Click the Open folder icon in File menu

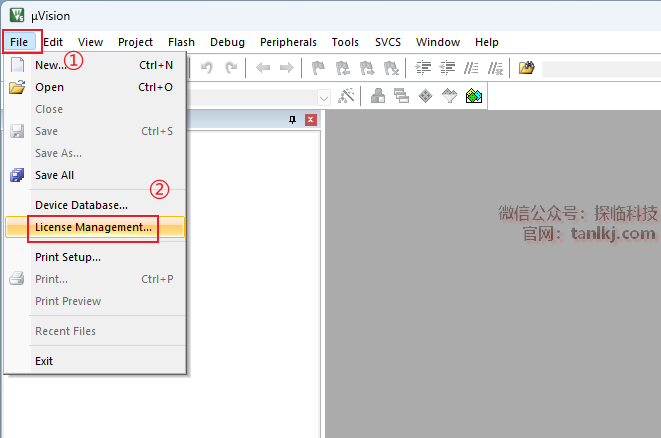click(x=17, y=87)
